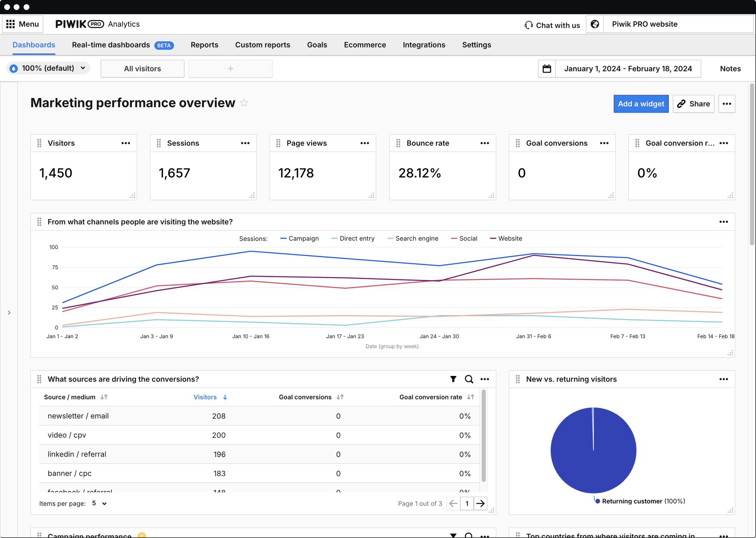This screenshot has width=756, height=538.
Task: Toggle Social series in chart legend
Action: pos(464,239)
